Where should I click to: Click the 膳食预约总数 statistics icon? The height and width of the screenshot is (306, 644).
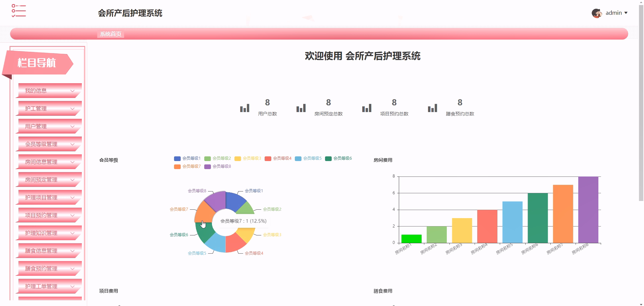tap(432, 108)
